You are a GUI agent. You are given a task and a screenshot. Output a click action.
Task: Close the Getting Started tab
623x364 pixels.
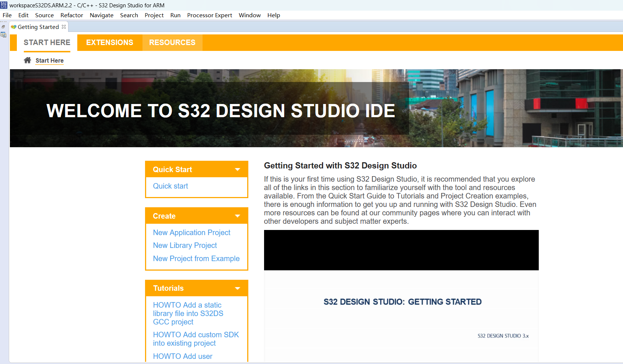click(64, 27)
